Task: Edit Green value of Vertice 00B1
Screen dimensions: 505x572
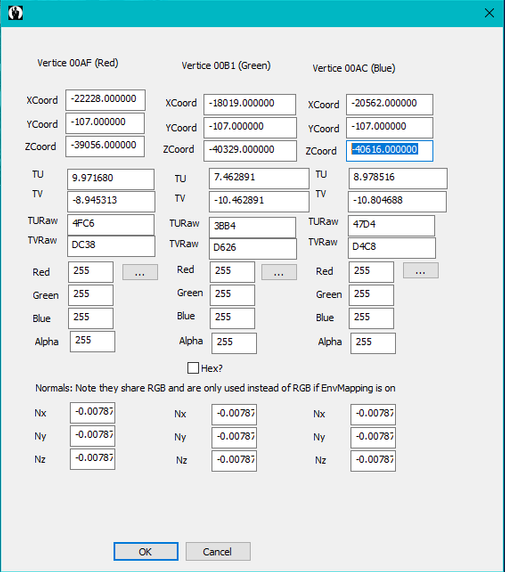Action: click(x=232, y=295)
